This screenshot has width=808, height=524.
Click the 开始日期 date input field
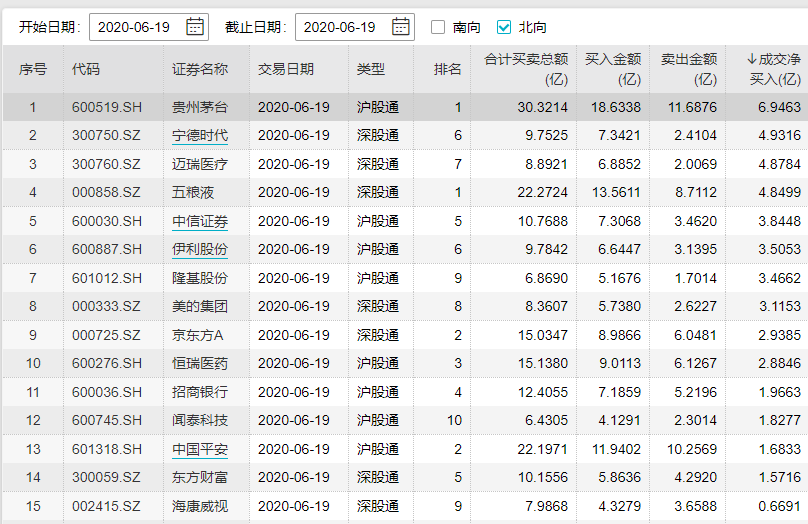(x=139, y=27)
